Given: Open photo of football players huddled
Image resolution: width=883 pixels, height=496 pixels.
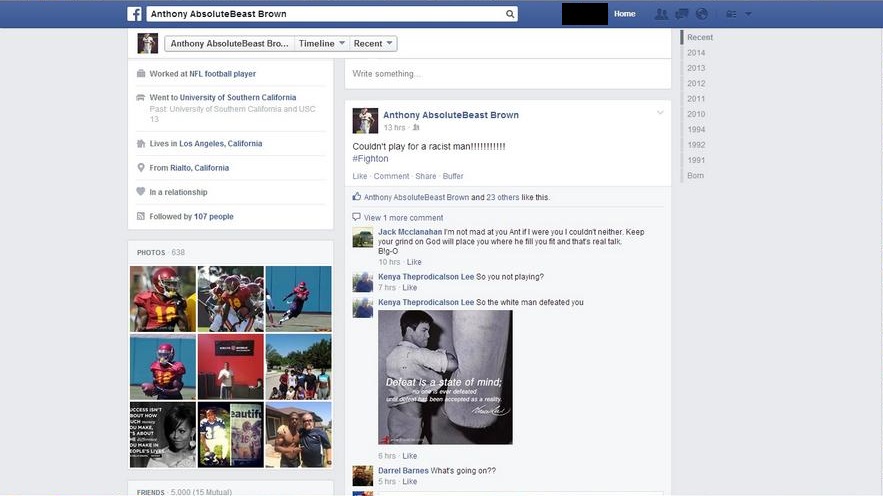Looking at the screenshot, I should 230,299.
